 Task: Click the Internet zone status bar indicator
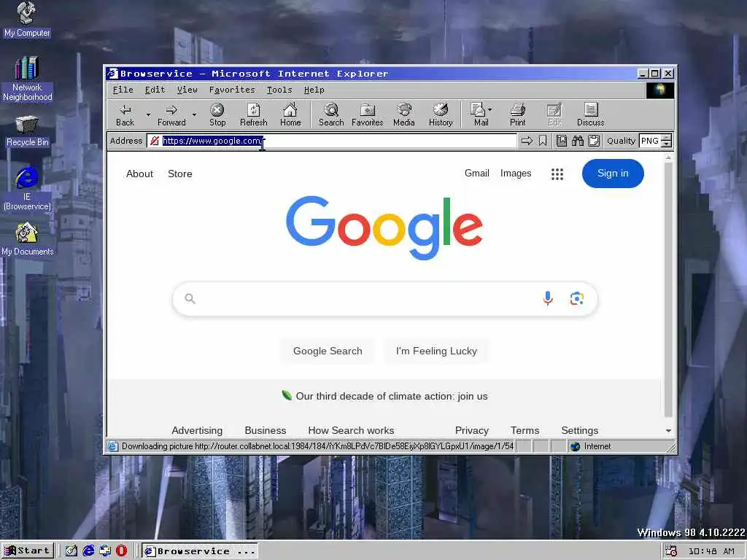coord(591,446)
